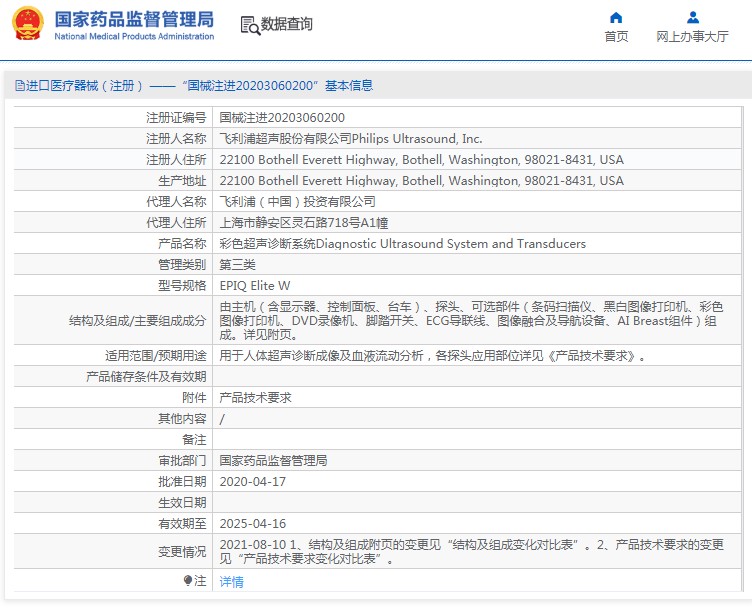Click the 产品名称 row label
The height and width of the screenshot is (609, 752).
click(182, 244)
